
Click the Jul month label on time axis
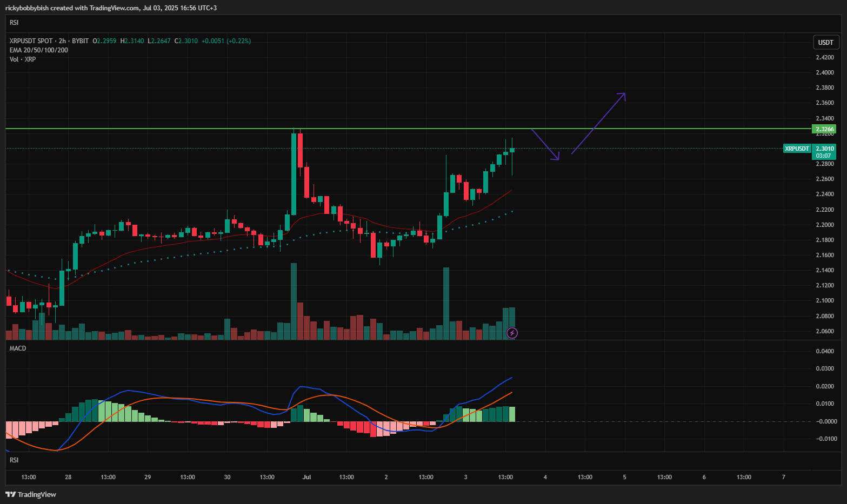click(x=306, y=477)
